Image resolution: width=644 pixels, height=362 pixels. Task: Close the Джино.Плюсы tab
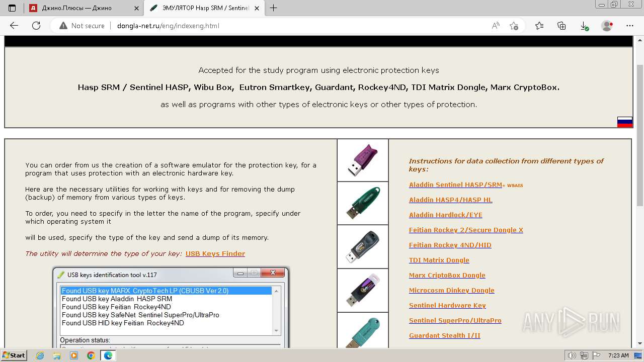tap(136, 8)
